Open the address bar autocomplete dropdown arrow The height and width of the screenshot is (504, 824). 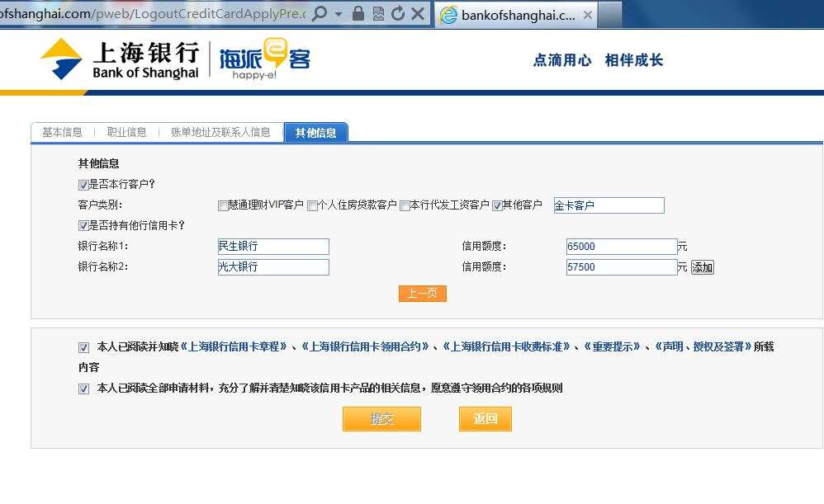339,14
